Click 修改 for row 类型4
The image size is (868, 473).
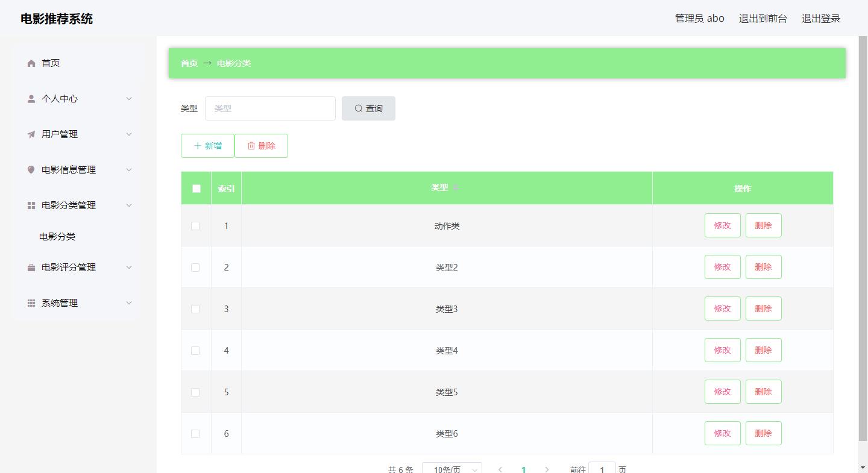[x=722, y=350]
